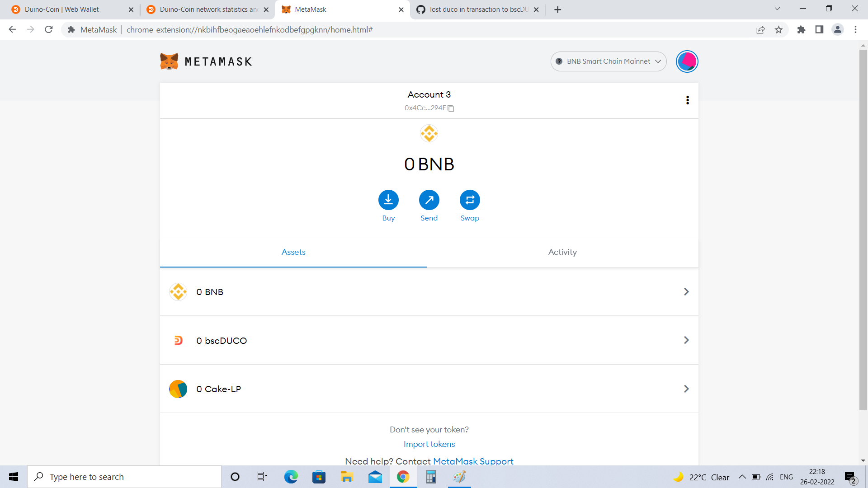Copy the account address with the copy icon
This screenshot has width=868, height=488.
[x=451, y=108]
